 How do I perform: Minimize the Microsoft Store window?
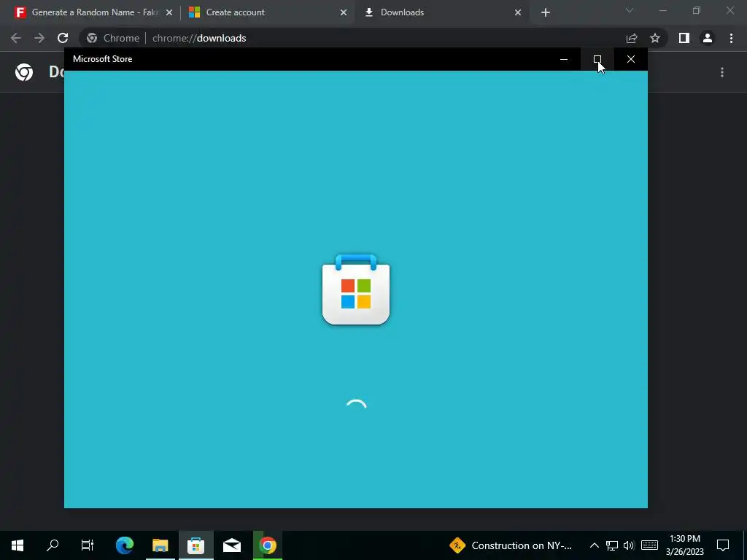pyautogui.click(x=564, y=59)
